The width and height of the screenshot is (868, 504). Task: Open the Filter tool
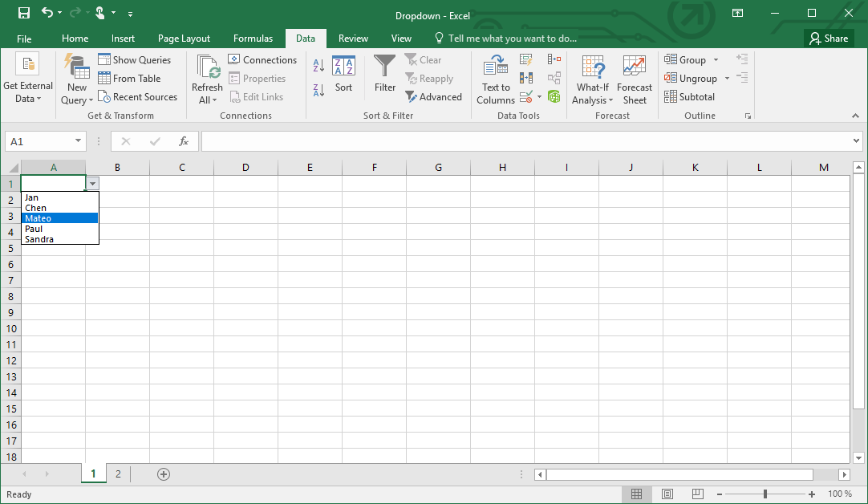[x=384, y=78]
